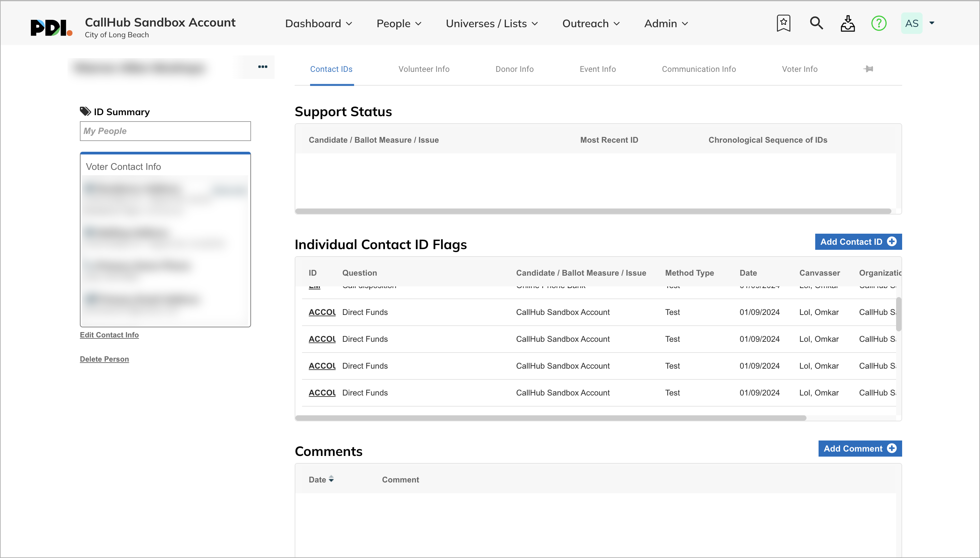Open the bookmark star icon
Viewport: 980px width, 558px height.
pos(783,24)
